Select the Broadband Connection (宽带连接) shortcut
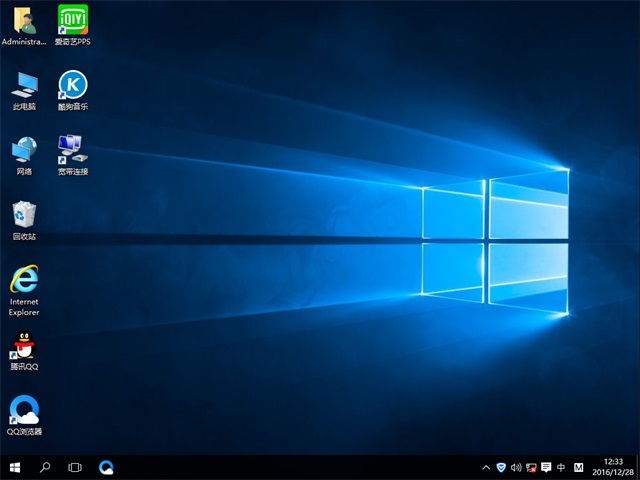Viewport: 640px width, 480px height. coord(72,150)
